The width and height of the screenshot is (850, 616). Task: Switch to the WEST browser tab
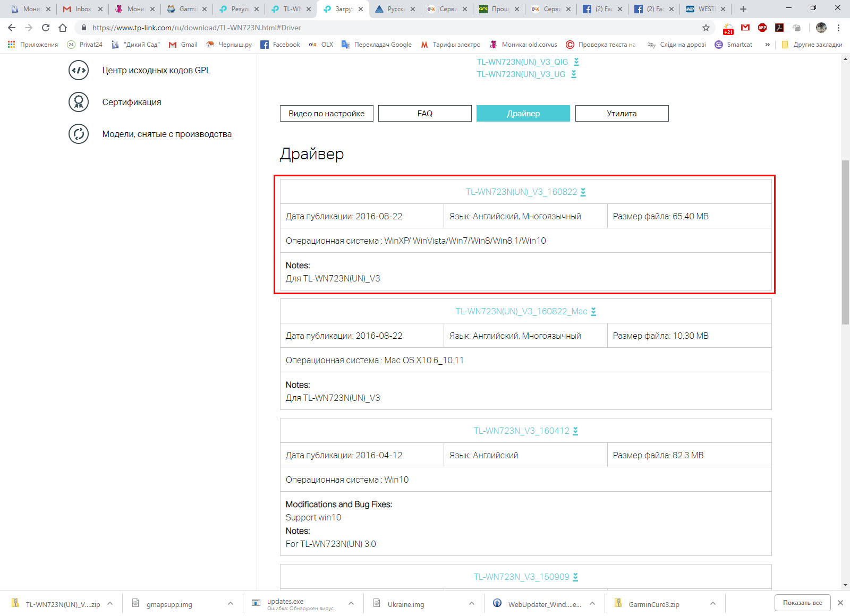(x=706, y=9)
